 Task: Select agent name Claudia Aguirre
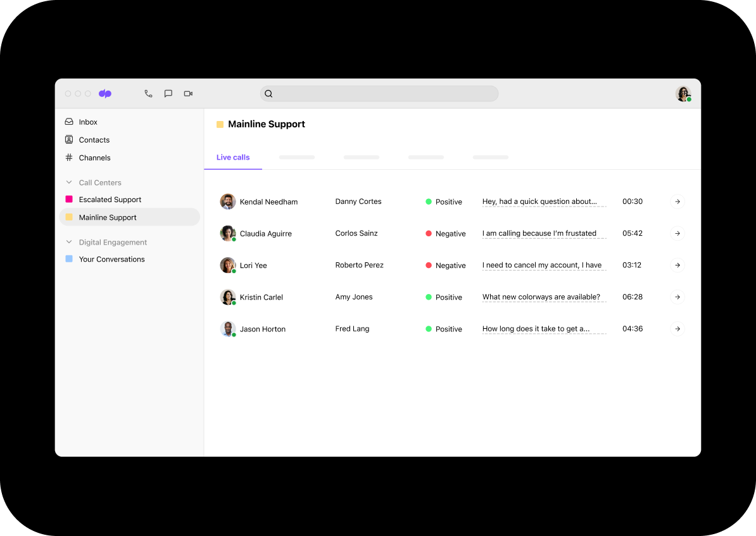click(266, 234)
